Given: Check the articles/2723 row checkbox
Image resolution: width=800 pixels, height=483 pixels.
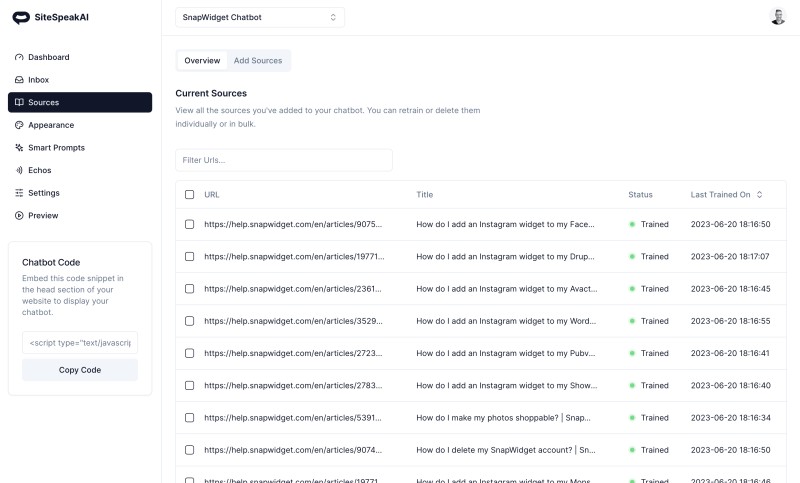Looking at the screenshot, I should [189, 353].
